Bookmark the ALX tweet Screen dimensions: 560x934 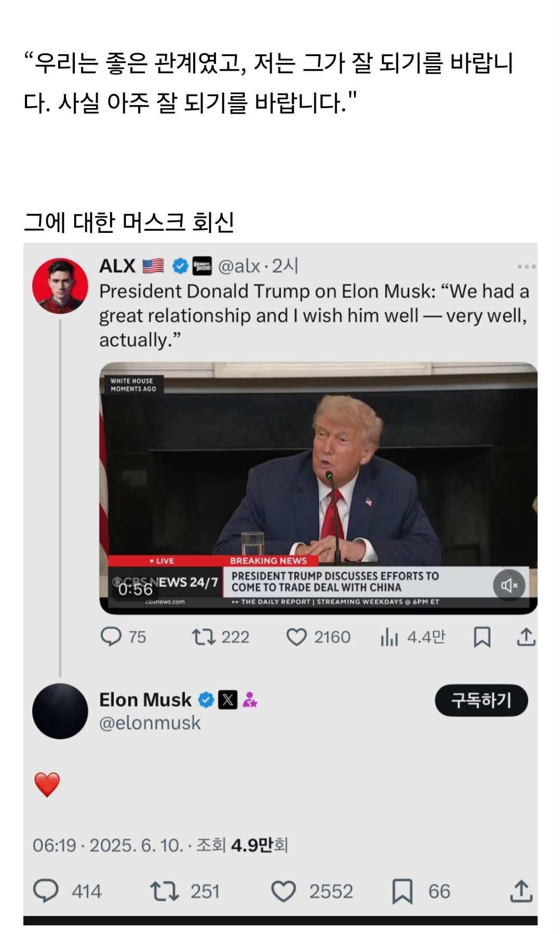pyautogui.click(x=482, y=637)
